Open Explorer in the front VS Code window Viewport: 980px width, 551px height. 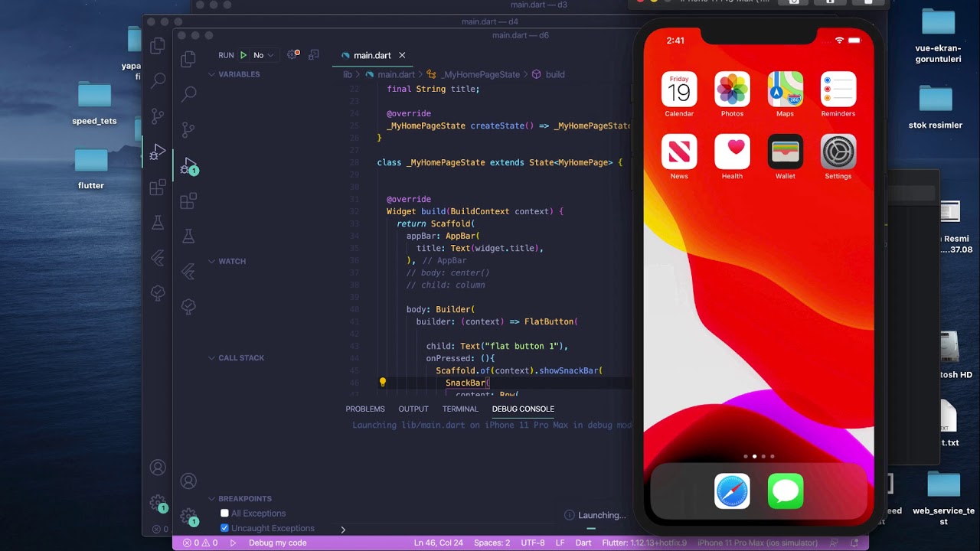click(x=188, y=60)
